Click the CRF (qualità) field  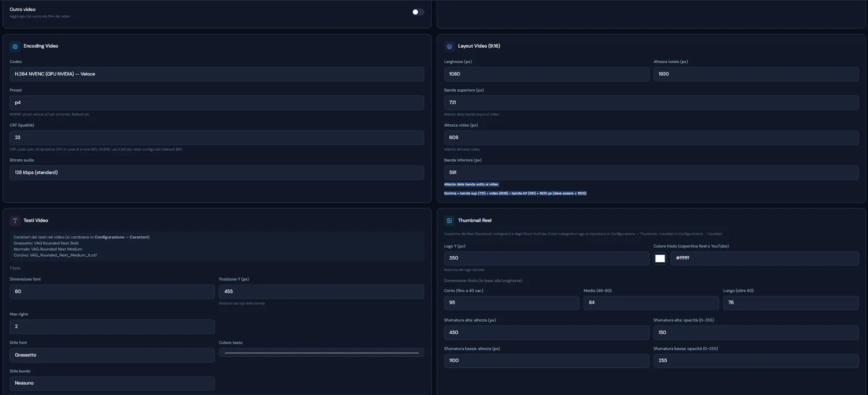tap(216, 138)
